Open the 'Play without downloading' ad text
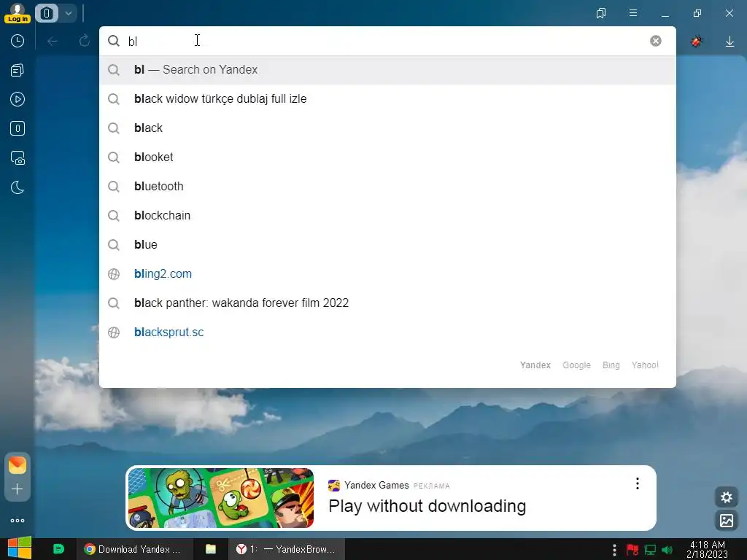This screenshot has width=747, height=560. point(427,506)
